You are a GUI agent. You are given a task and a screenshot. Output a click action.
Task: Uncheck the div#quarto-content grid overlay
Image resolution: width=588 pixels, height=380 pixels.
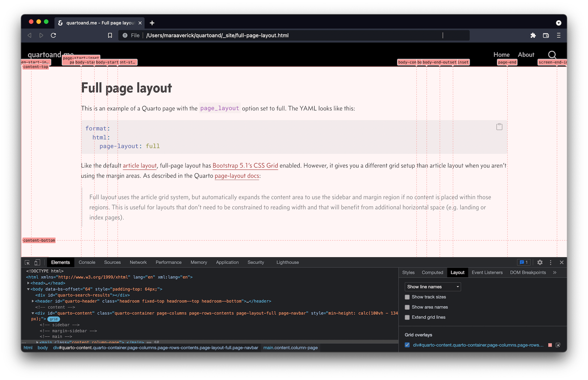click(407, 345)
